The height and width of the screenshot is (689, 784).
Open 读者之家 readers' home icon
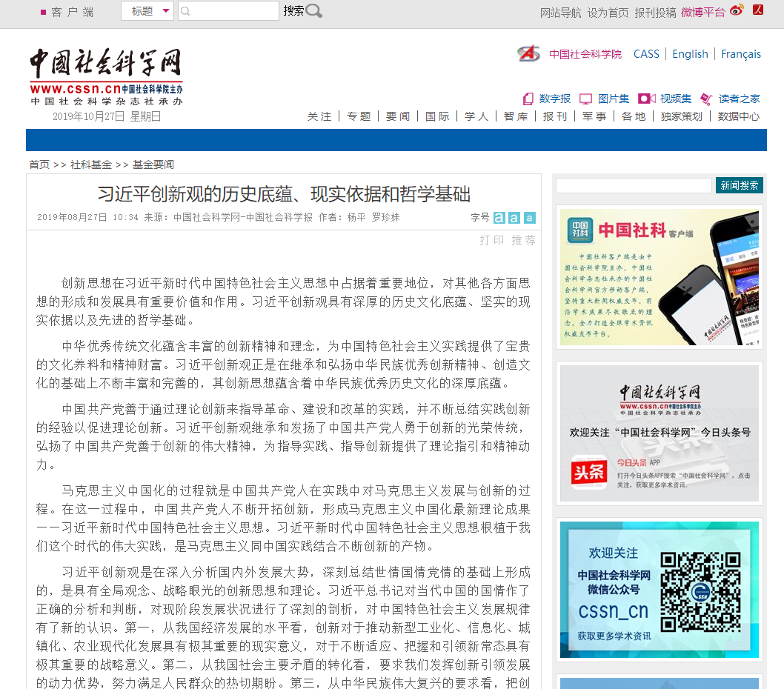point(705,99)
